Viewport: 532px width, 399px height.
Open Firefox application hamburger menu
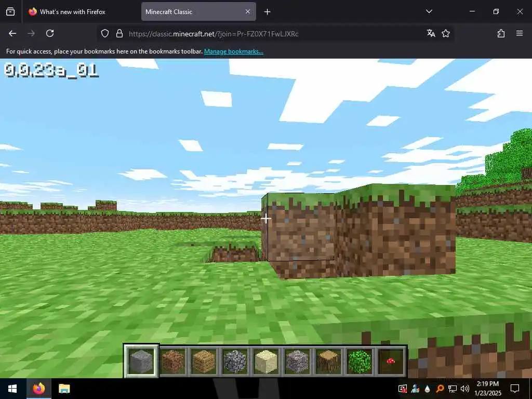[520, 33]
